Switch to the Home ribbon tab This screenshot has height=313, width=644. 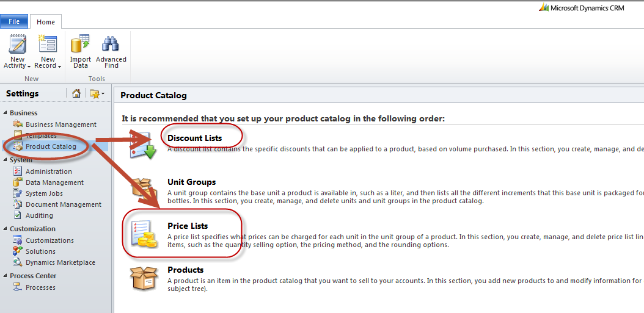tap(46, 22)
